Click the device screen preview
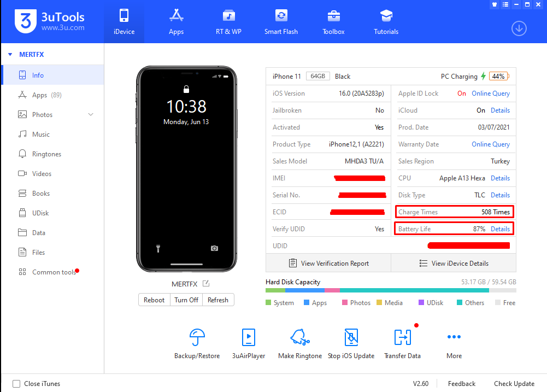This screenshot has width=547, height=392. [x=187, y=169]
